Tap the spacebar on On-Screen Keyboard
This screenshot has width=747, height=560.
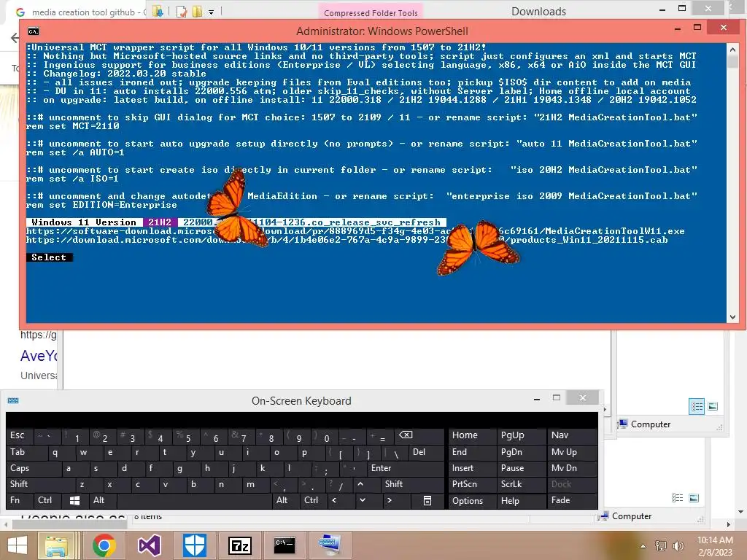coord(194,500)
